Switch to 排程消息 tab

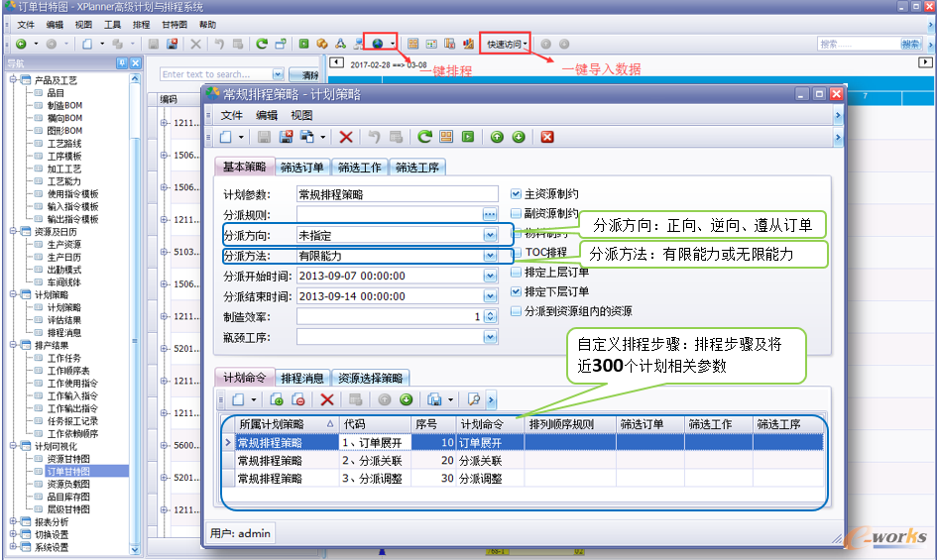tap(302, 378)
